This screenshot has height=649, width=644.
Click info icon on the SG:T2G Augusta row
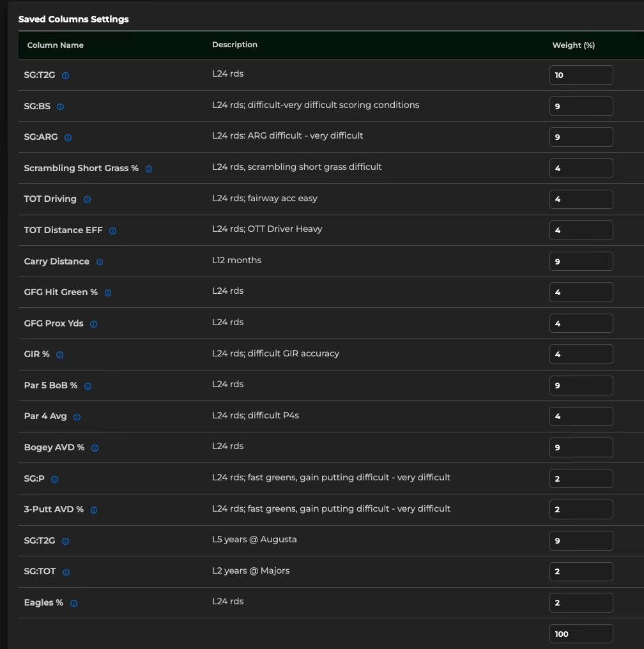(x=65, y=541)
